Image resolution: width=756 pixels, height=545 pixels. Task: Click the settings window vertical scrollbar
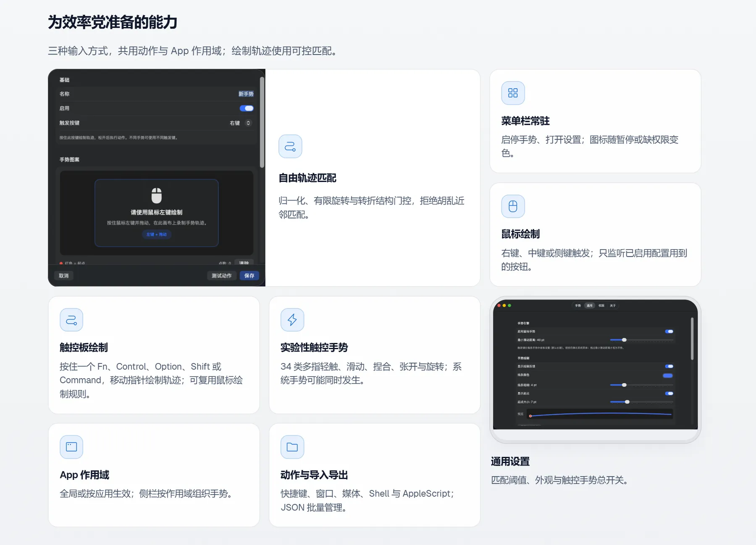tap(692, 339)
